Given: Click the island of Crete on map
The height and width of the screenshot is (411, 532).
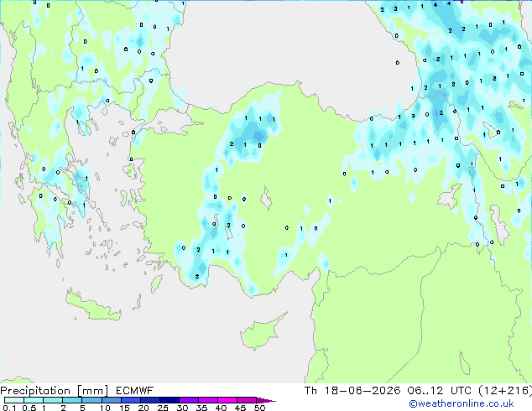Looking at the screenshot, I should click(x=92, y=306).
